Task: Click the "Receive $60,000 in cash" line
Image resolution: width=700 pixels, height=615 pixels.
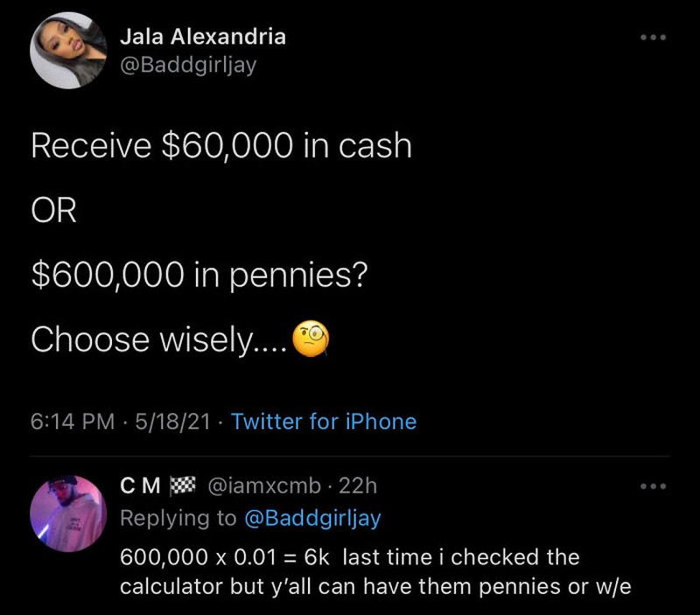Action: (x=220, y=145)
